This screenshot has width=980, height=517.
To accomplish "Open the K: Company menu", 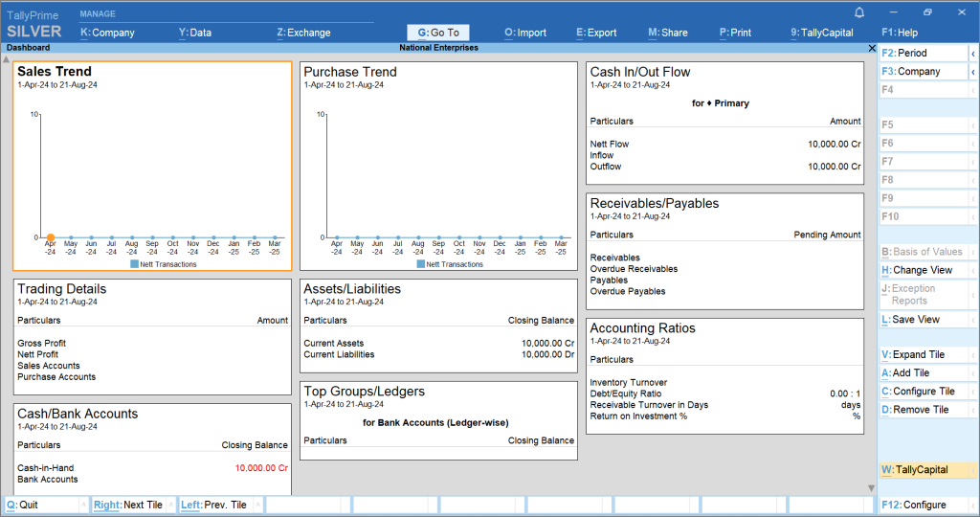I will 107,33.
